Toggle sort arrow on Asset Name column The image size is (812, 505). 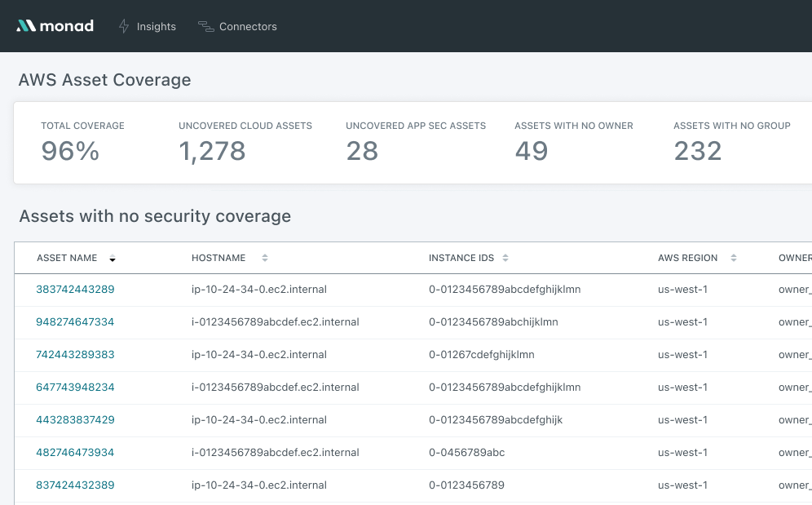click(x=113, y=259)
